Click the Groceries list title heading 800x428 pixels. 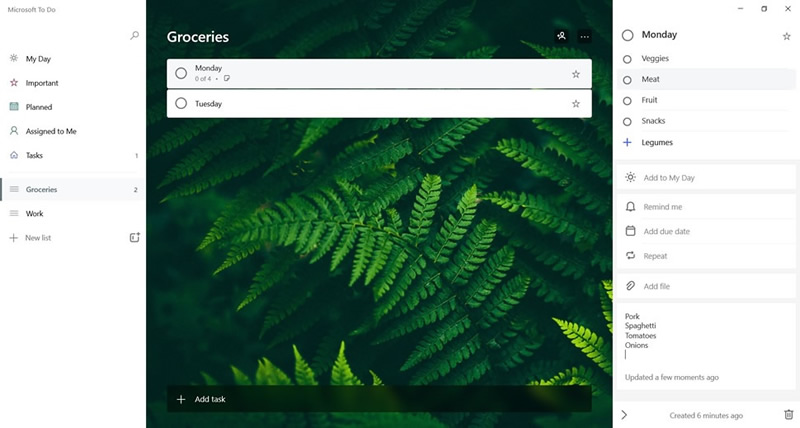point(198,37)
